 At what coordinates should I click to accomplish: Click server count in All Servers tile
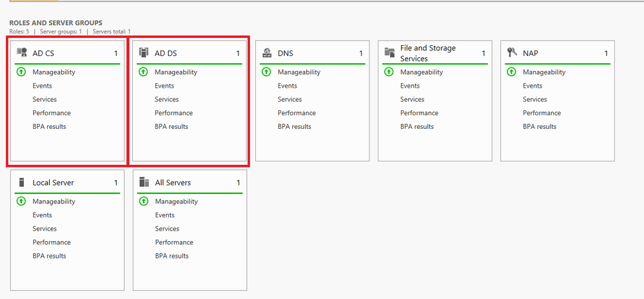239,182
